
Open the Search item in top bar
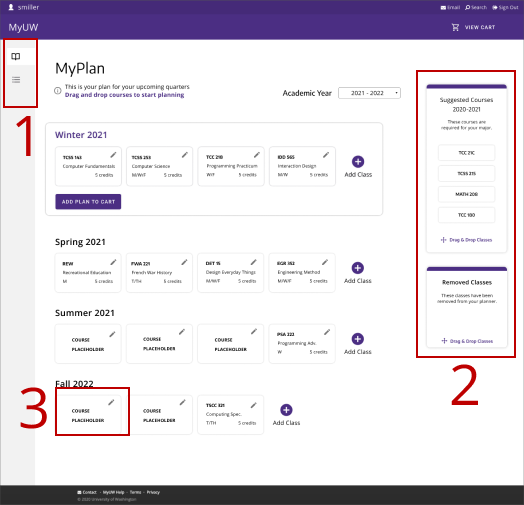click(476, 7)
